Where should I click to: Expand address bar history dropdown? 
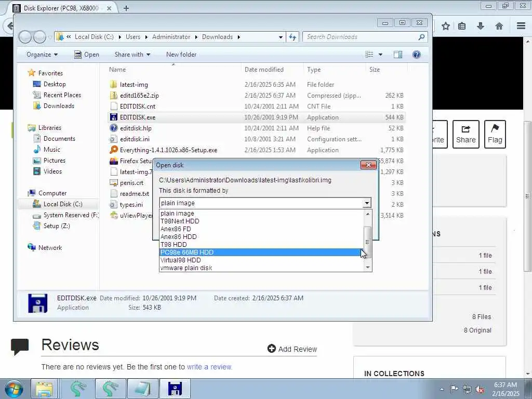tap(281, 37)
